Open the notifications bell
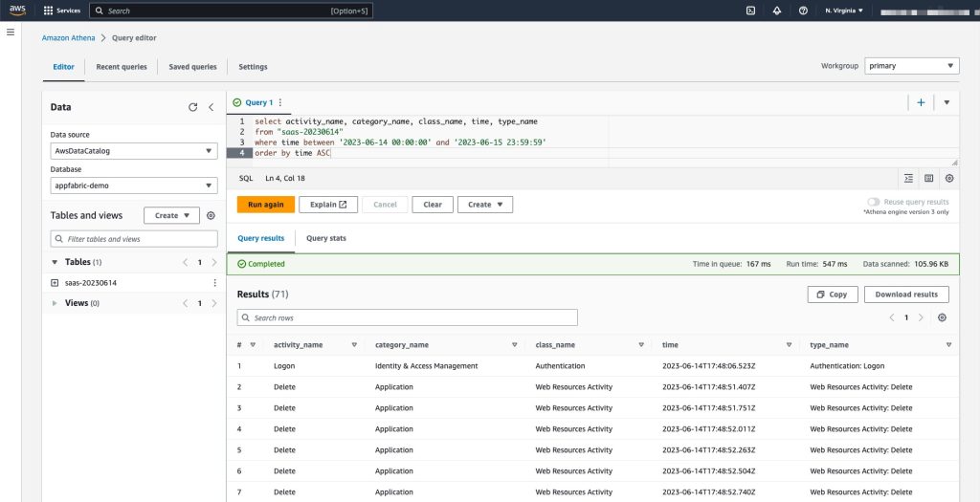This screenshot has height=502, width=980. pyautogui.click(x=777, y=11)
